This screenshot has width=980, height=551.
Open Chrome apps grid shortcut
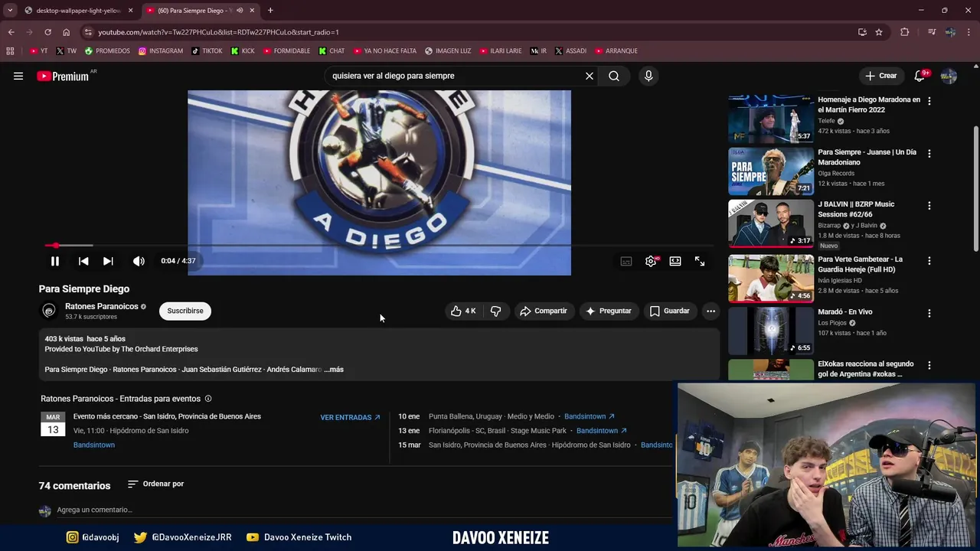pos(10,51)
